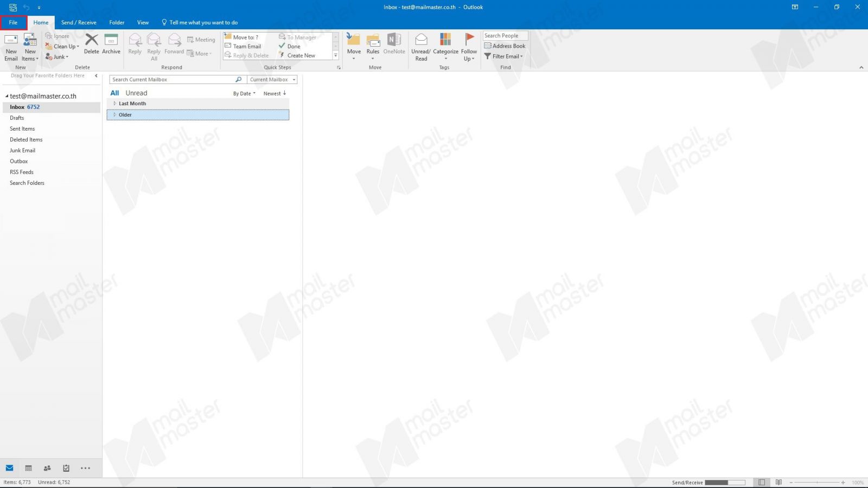
Task: Click Create New quick step
Action: click(x=297, y=55)
